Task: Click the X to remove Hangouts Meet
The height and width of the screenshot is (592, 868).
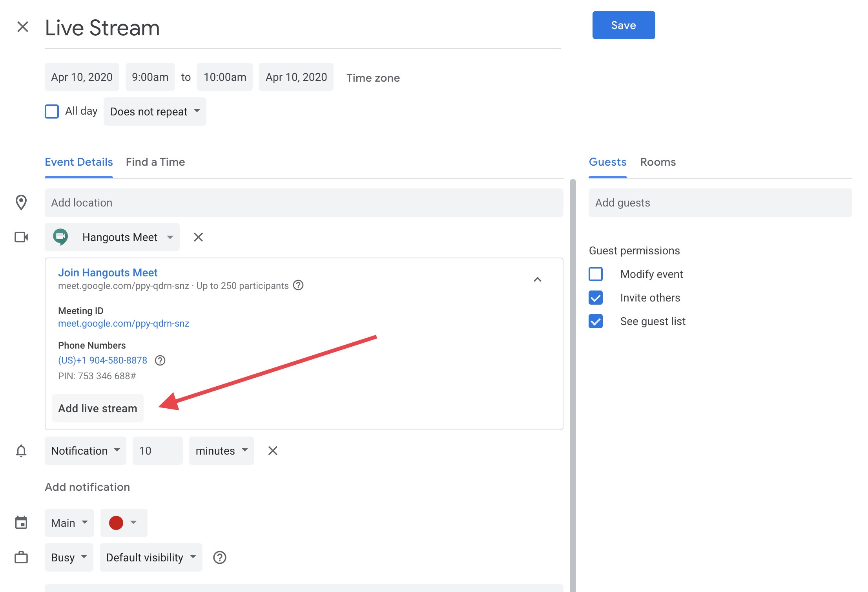Action: coord(199,237)
